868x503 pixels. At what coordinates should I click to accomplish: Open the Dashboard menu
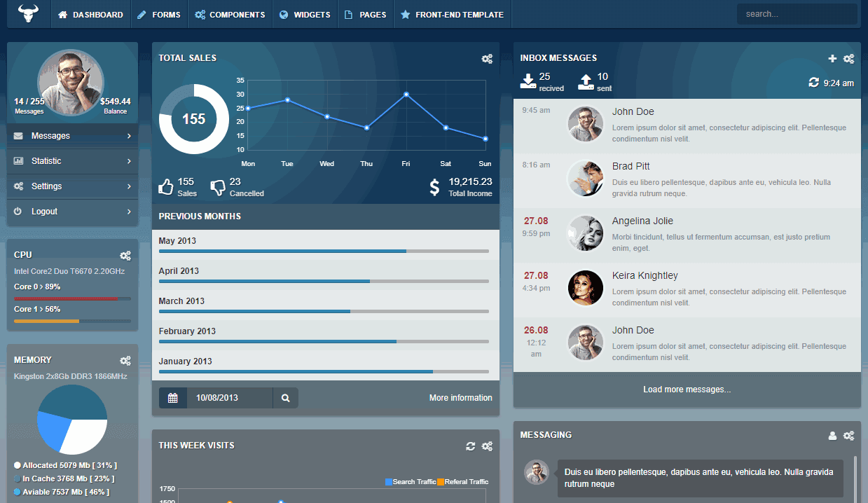coord(90,14)
